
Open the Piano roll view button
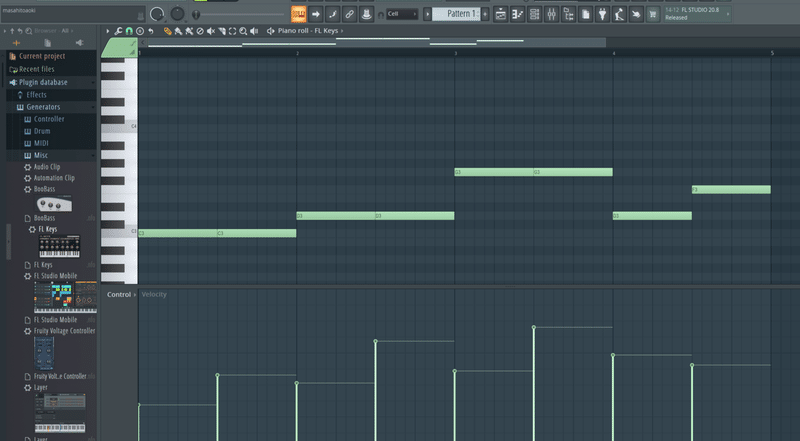518,14
